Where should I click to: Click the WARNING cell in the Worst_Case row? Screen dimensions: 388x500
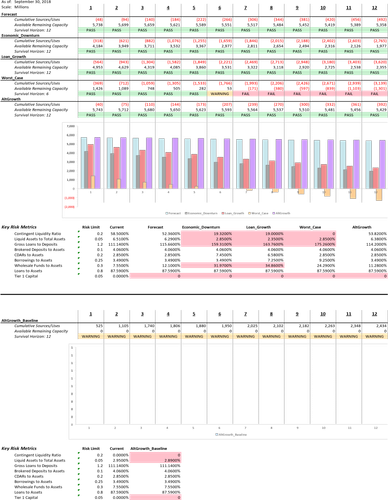pyautogui.click(x=220, y=94)
